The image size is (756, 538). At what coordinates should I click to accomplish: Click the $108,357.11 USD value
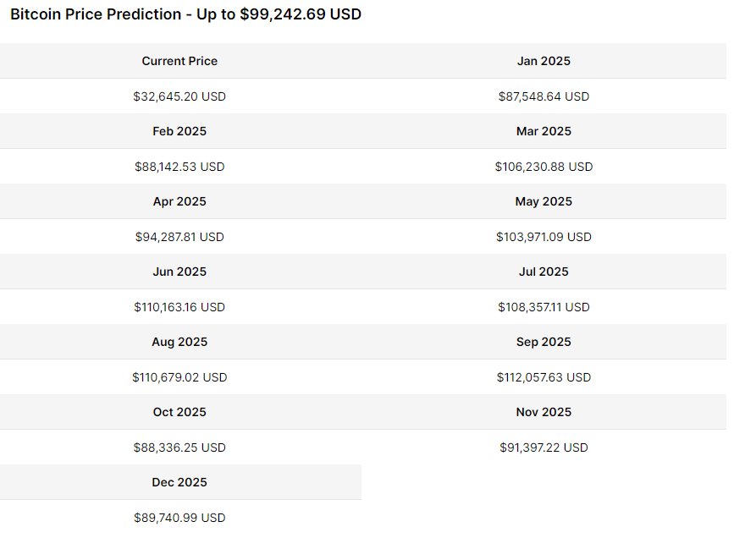(544, 307)
